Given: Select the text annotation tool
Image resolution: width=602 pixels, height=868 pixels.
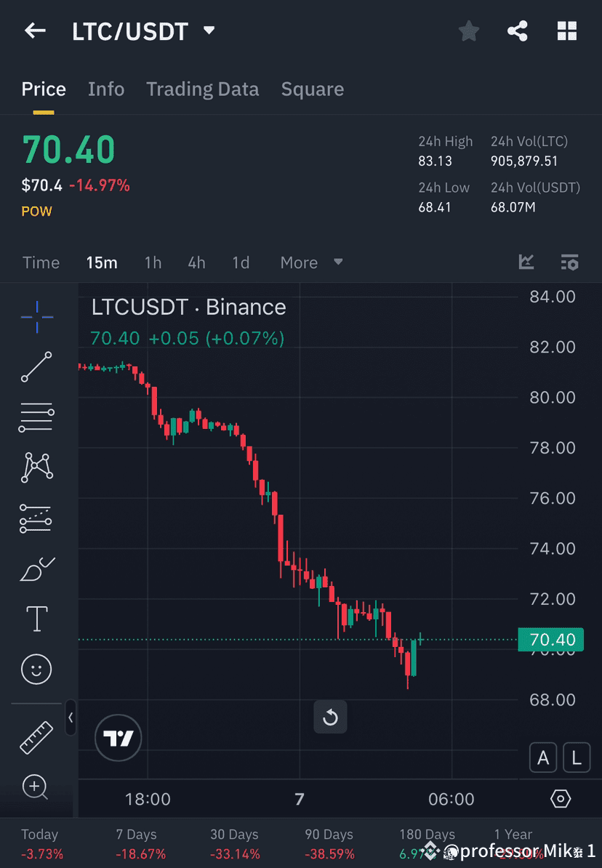Looking at the screenshot, I should click(x=36, y=618).
